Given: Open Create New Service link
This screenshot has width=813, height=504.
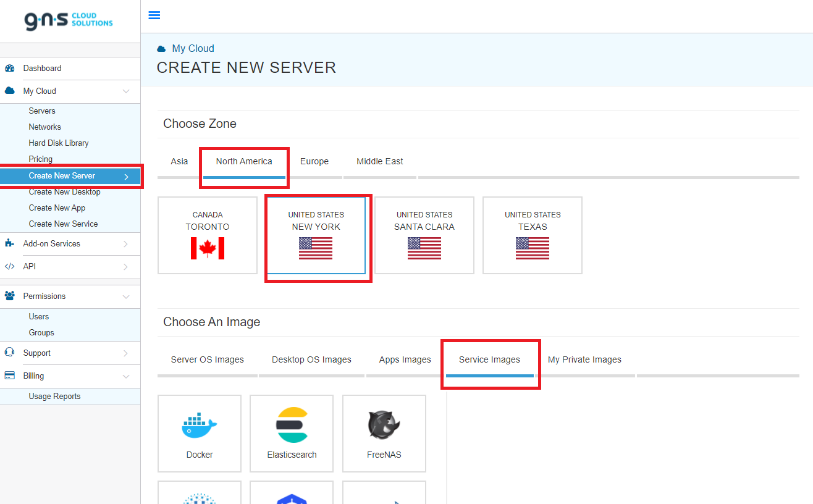Looking at the screenshot, I should coord(63,224).
